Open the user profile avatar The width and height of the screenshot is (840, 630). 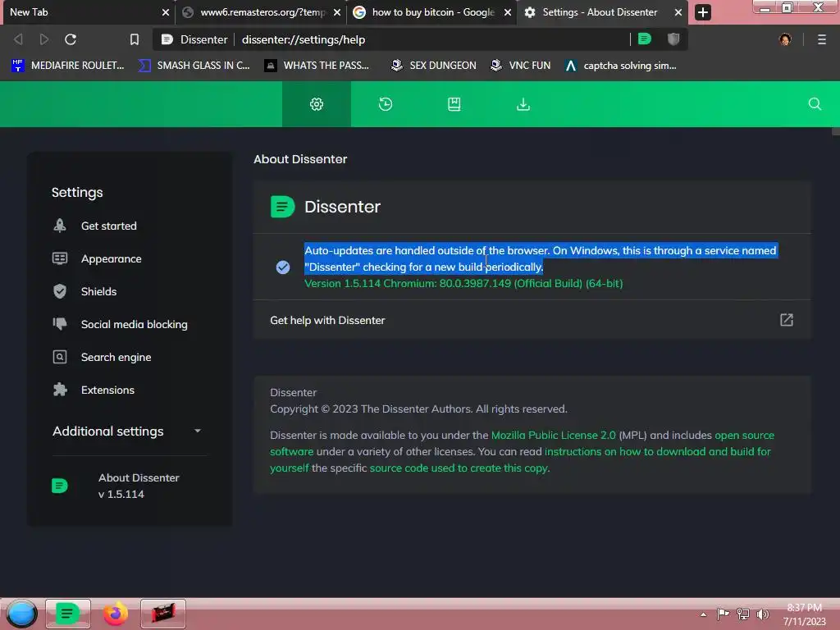coord(785,39)
